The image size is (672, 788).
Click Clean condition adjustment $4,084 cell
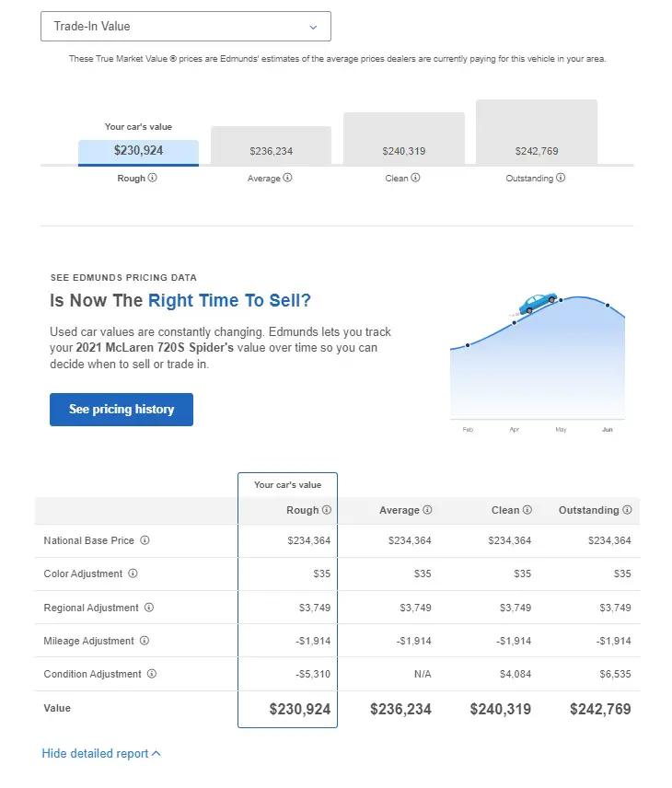pos(516,674)
